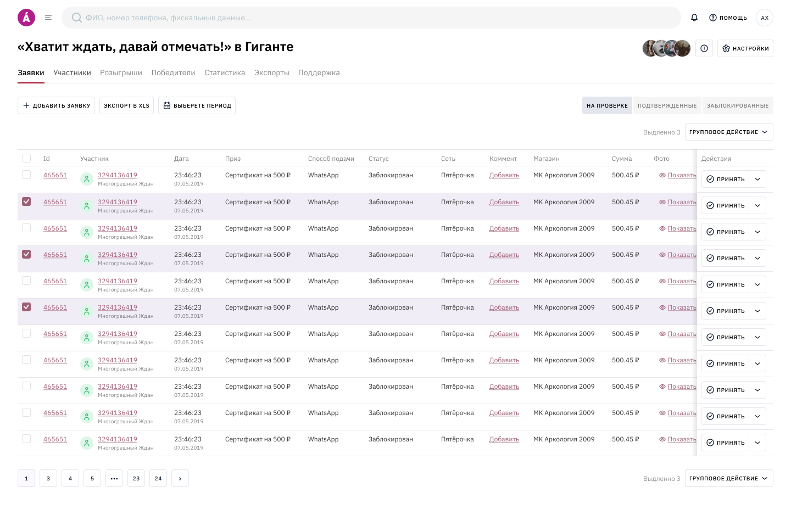
Task: Uncheck the second row's selected checkbox
Action: tap(26, 201)
